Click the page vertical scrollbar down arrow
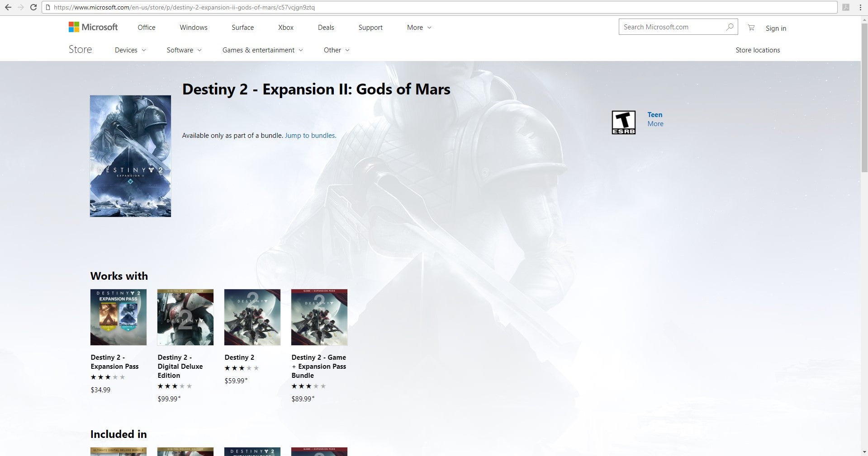Viewport: 868px width, 456px height. pos(864,452)
